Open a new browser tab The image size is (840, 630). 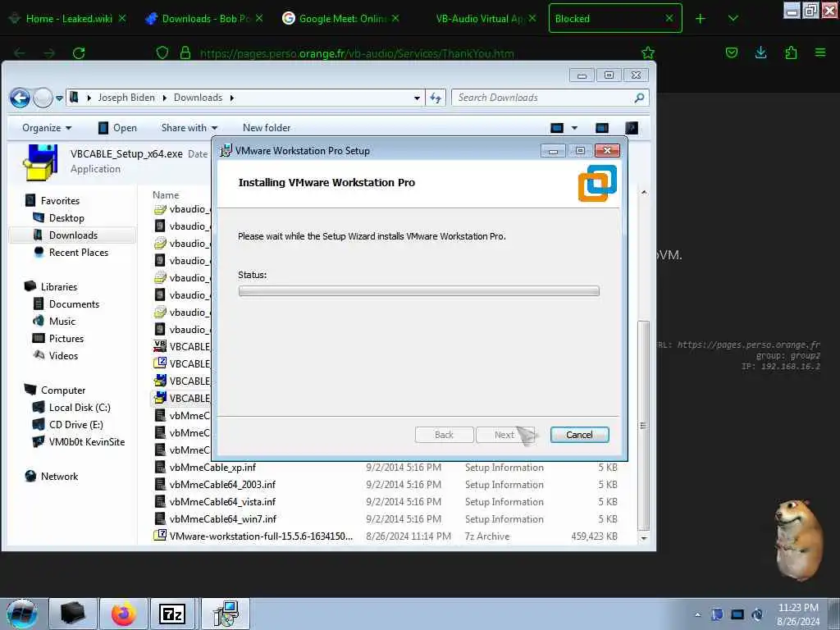701,19
